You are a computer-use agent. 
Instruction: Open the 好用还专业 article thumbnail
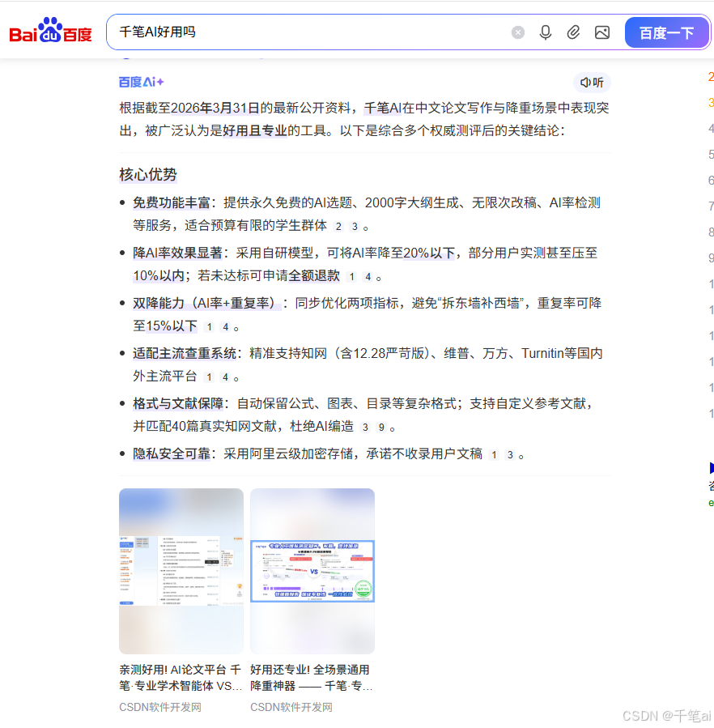[312, 571]
